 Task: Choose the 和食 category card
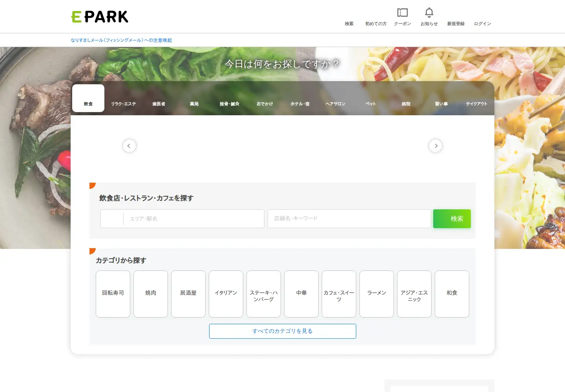(452, 294)
